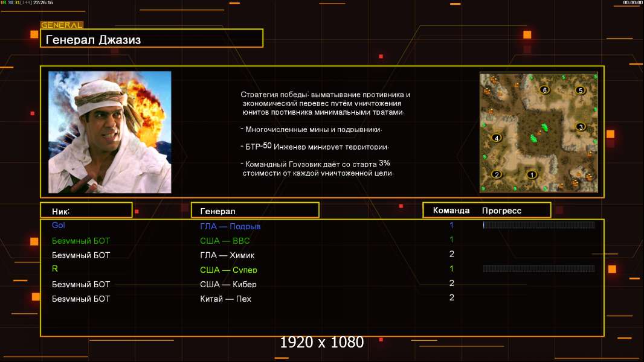Click Gol's loading progress bar

pos(539,224)
